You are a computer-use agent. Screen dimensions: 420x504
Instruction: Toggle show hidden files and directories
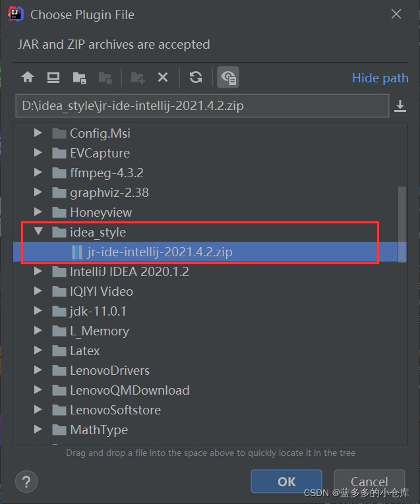click(228, 77)
